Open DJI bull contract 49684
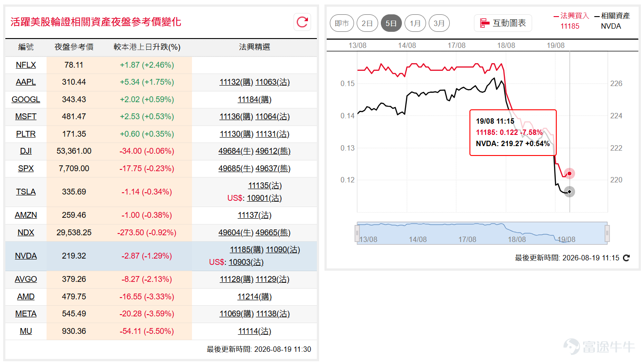This screenshot has width=644, height=363. [236, 151]
